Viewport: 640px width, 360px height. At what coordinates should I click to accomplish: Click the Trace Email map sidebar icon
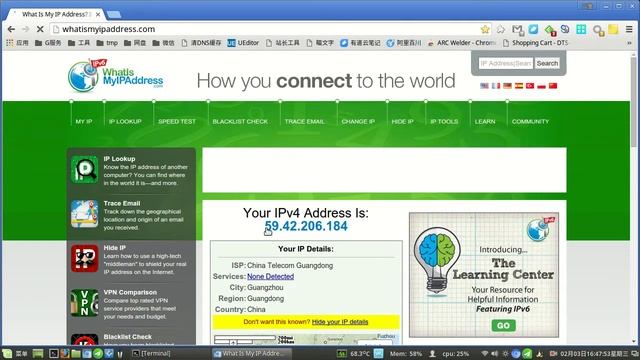click(84, 213)
